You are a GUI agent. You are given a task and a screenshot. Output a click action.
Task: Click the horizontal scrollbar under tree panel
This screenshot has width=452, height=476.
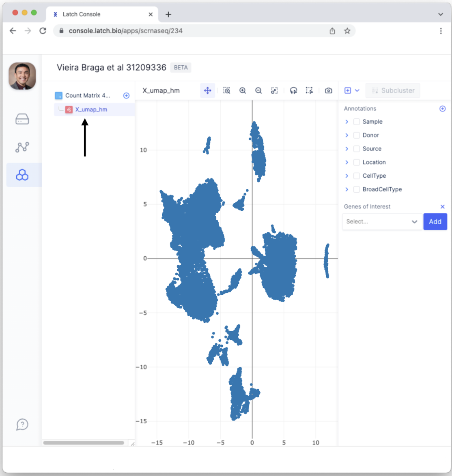coord(84,443)
